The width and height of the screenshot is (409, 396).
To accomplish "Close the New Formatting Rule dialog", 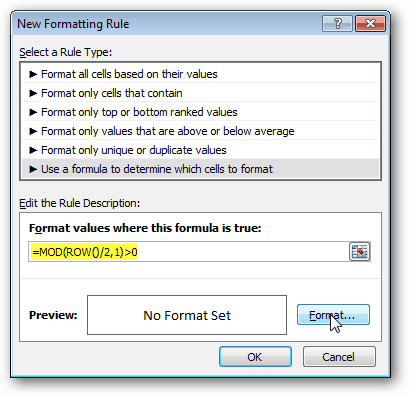I will (x=370, y=24).
